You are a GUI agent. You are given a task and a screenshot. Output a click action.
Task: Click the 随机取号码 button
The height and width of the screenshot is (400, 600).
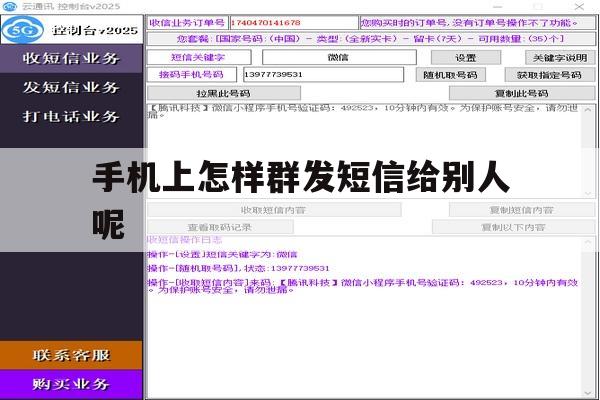tap(451, 75)
